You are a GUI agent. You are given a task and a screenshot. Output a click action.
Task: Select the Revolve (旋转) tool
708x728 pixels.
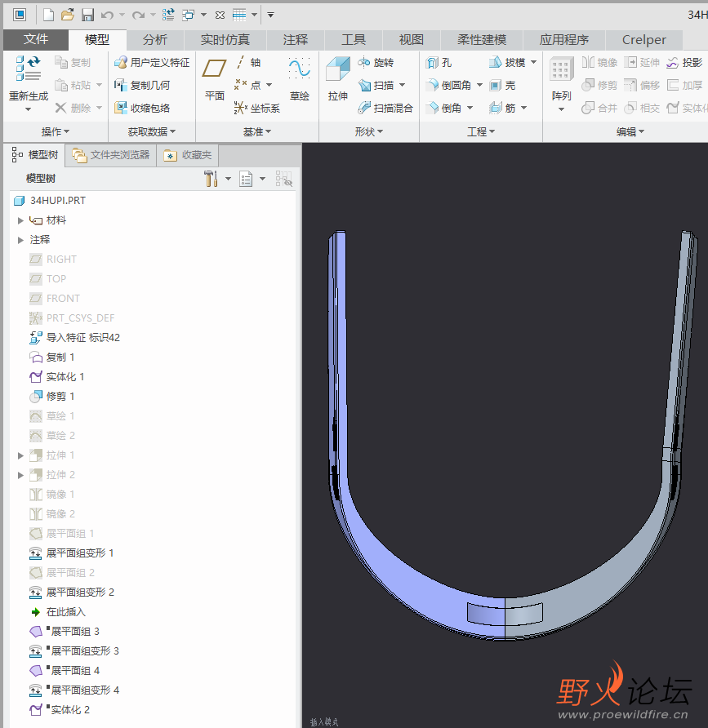click(x=376, y=62)
